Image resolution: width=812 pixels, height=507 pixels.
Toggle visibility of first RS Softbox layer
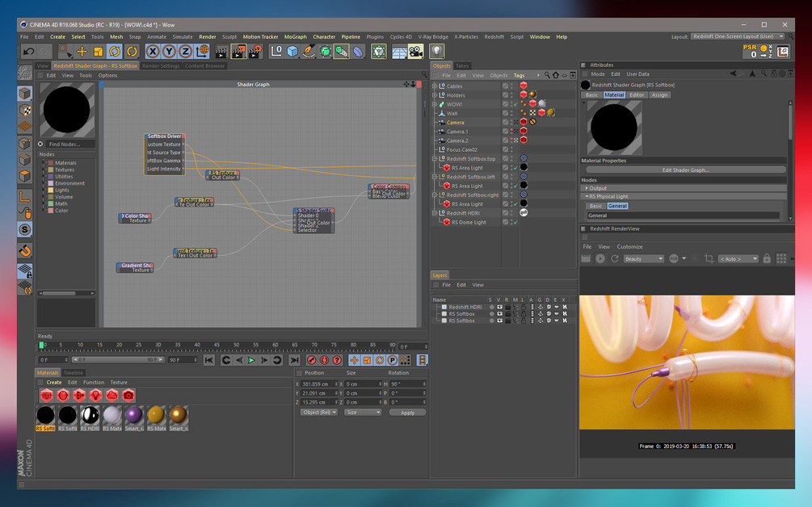pos(499,314)
